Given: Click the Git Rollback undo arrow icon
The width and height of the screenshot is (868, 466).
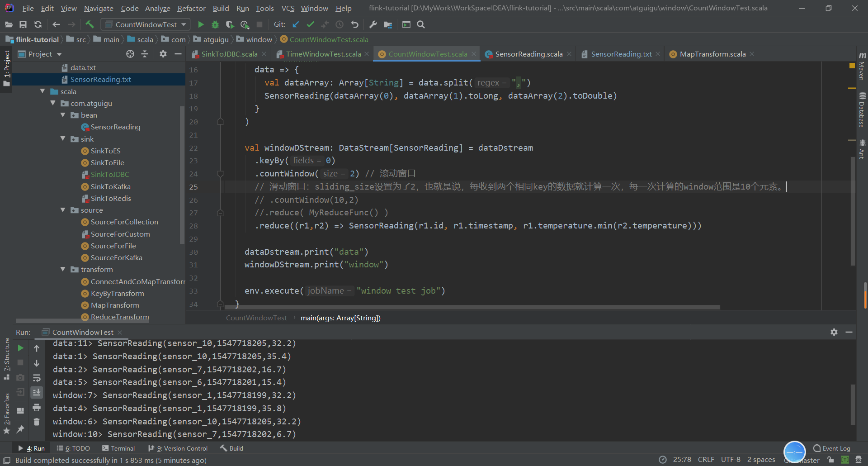Looking at the screenshot, I should pos(355,24).
